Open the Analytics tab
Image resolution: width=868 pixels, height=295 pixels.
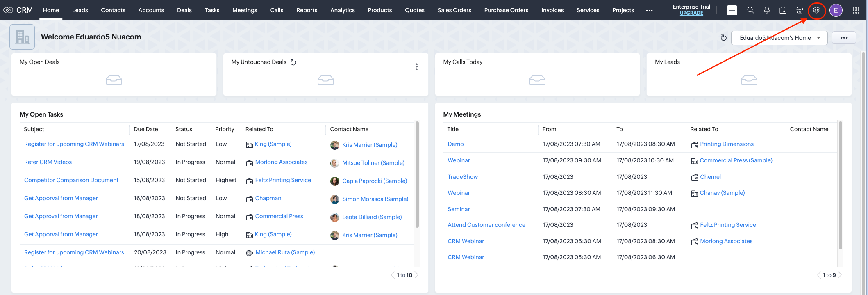(x=343, y=10)
